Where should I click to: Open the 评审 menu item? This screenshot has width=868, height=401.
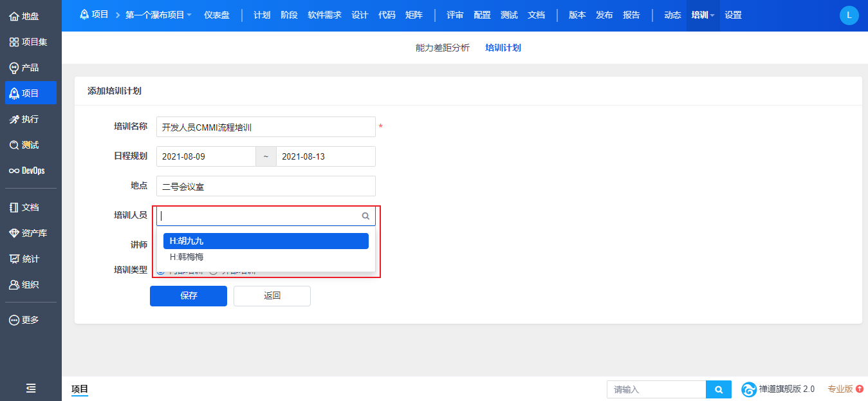[x=455, y=15]
